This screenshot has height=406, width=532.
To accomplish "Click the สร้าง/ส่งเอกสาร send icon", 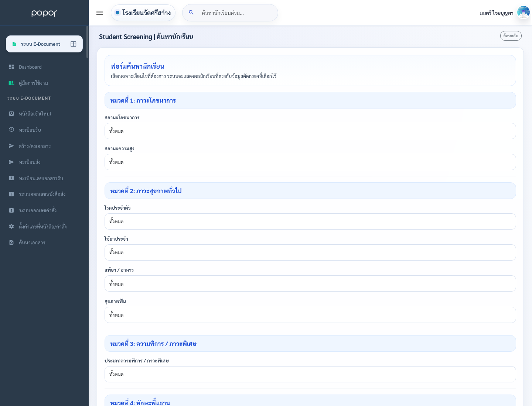I will point(11,146).
